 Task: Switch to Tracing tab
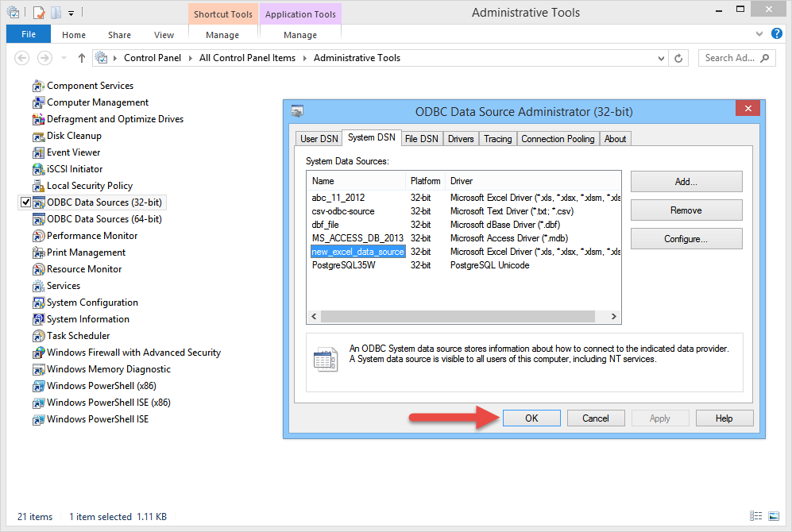pyautogui.click(x=497, y=139)
